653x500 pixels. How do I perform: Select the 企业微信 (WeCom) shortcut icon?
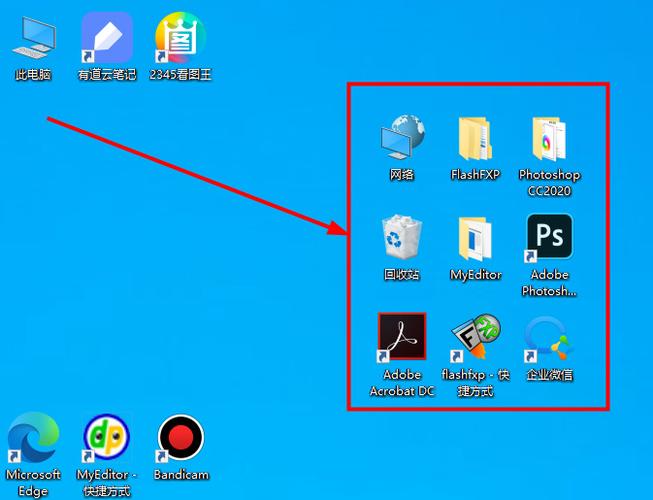[x=549, y=338]
